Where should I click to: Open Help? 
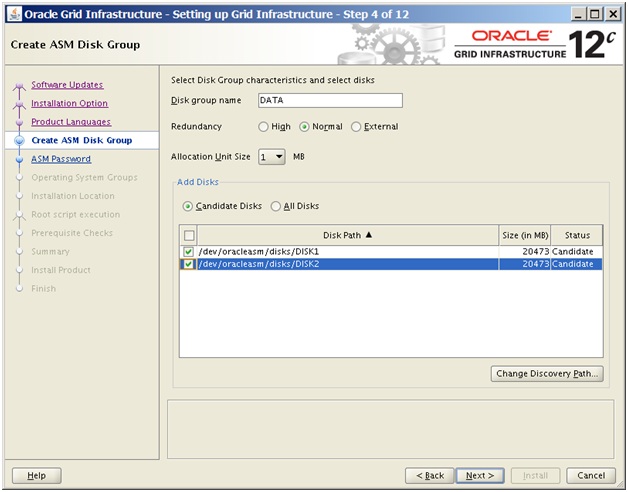click(36, 476)
